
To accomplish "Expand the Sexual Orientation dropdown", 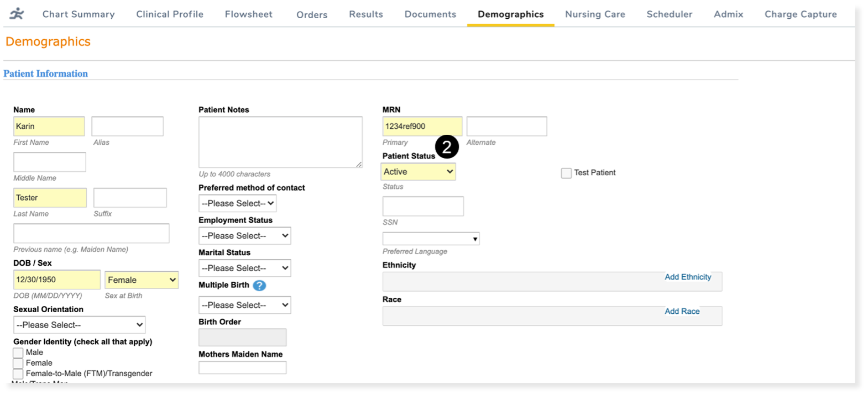I will coord(79,325).
